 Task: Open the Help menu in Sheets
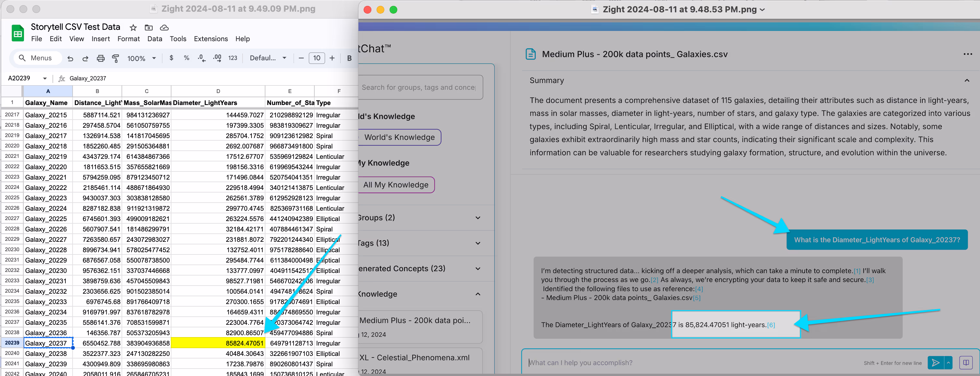click(242, 39)
